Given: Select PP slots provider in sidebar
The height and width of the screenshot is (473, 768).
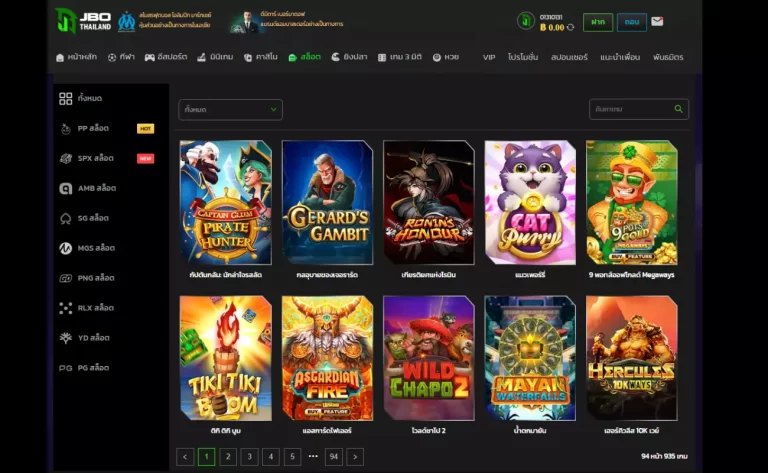Looking at the screenshot, I should (93, 128).
